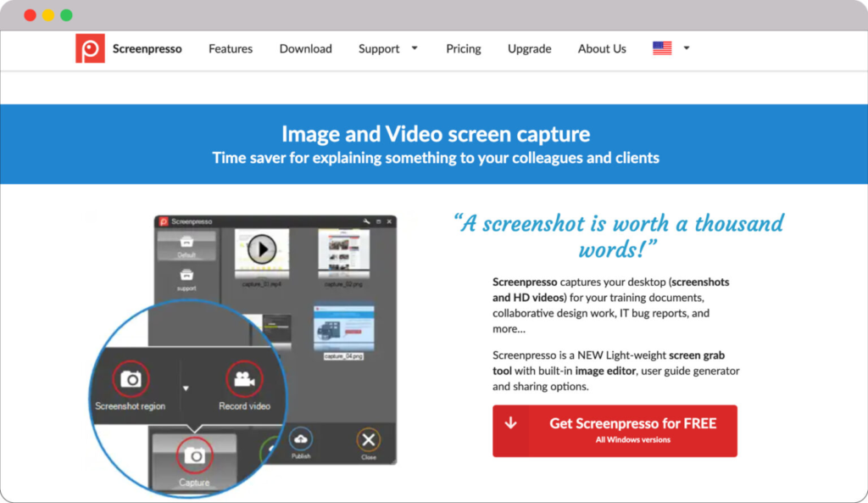Screen dimensions: 868x503
Task: Play the capture_01.mp4 video thumbnail
Action: coord(262,249)
